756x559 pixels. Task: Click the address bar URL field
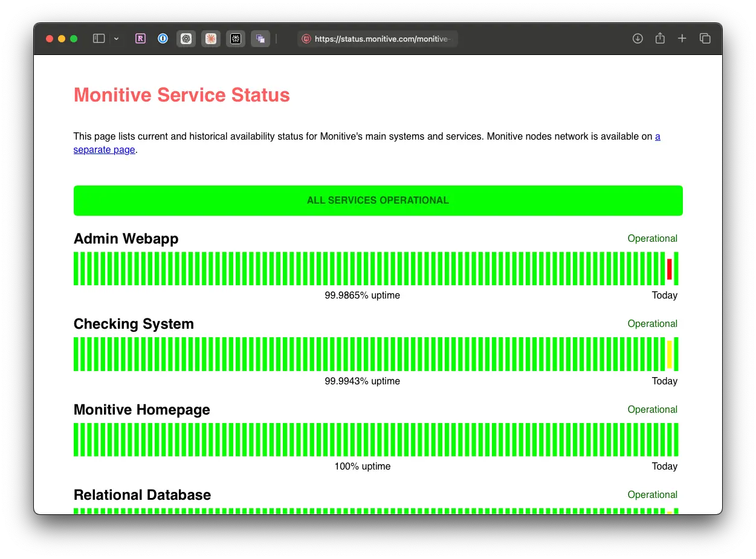pos(387,38)
